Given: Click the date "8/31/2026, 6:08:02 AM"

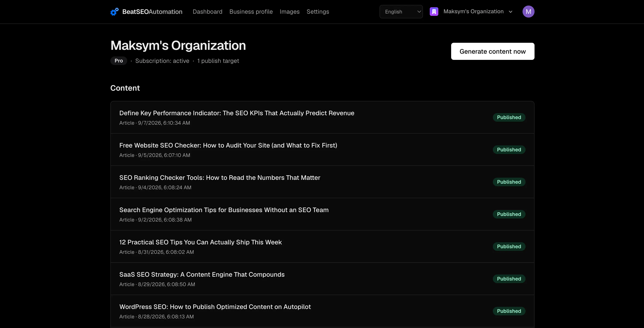Looking at the screenshot, I should click(x=166, y=252).
